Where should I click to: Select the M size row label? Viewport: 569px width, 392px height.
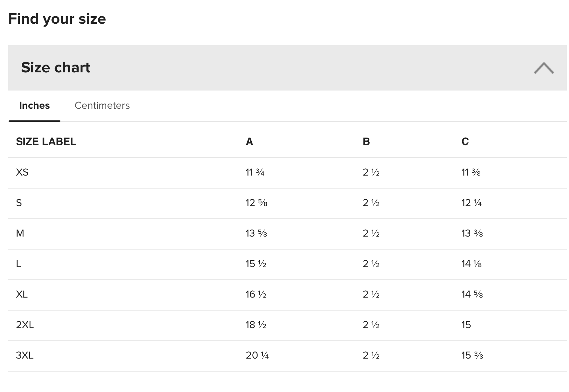(20, 233)
